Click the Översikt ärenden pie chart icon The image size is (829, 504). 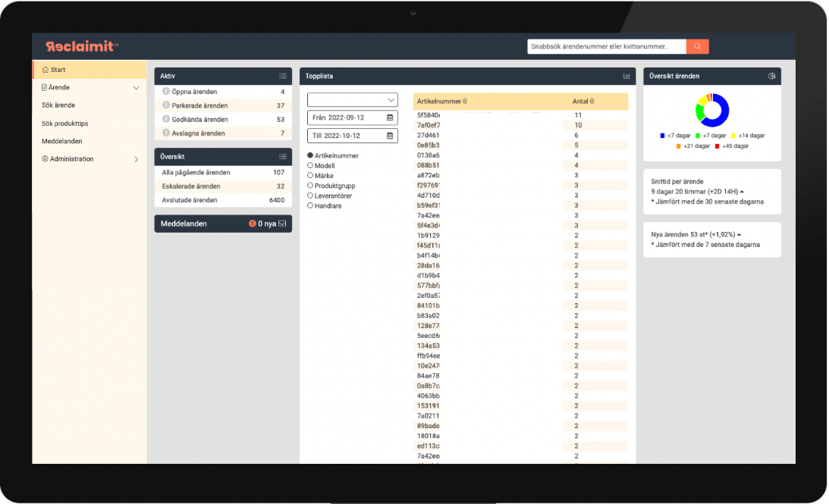tap(772, 76)
